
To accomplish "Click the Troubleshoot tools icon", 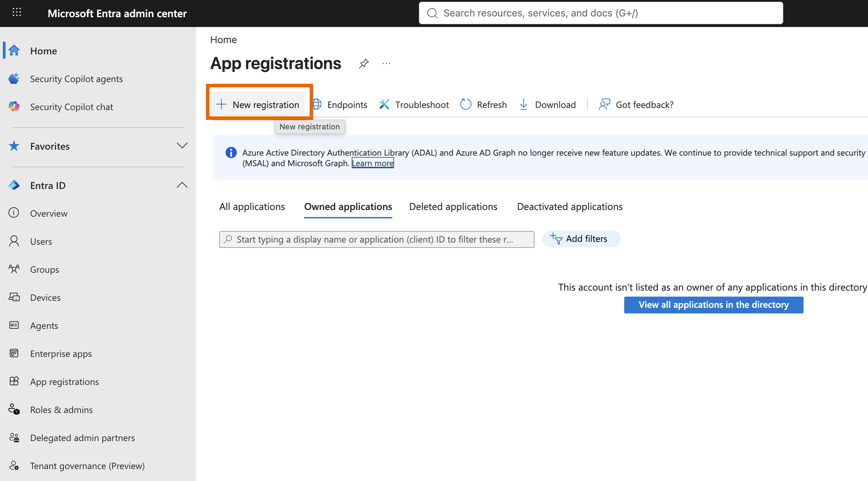I will coord(384,104).
